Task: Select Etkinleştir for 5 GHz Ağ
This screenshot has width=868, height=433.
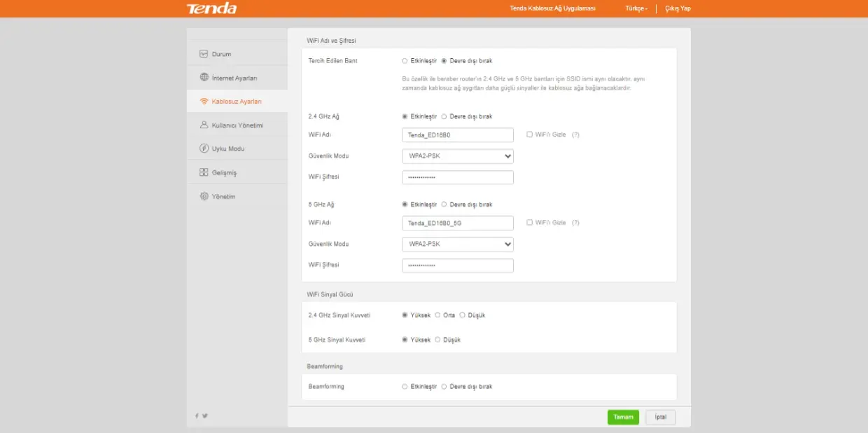Action: coord(405,205)
